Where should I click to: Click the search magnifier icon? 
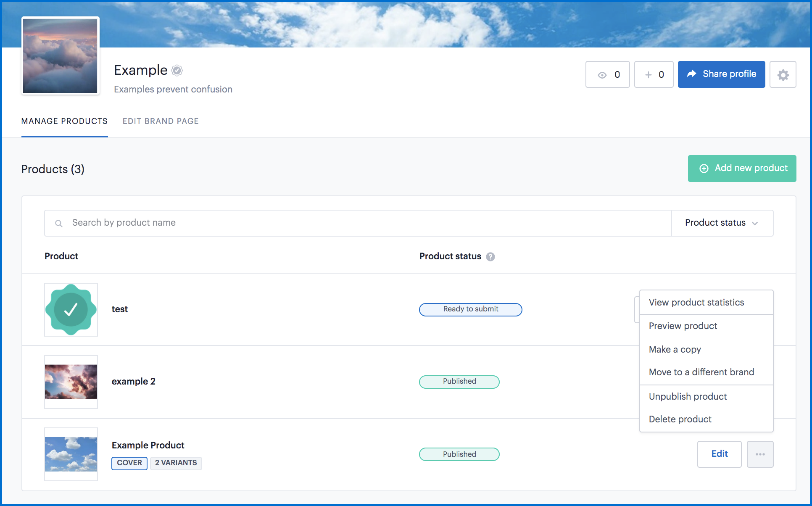click(59, 223)
